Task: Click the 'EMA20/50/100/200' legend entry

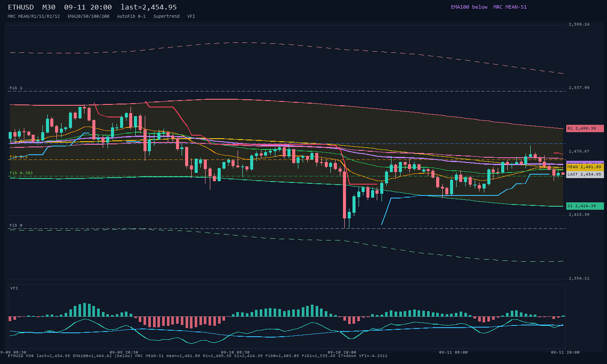Action: (88, 16)
